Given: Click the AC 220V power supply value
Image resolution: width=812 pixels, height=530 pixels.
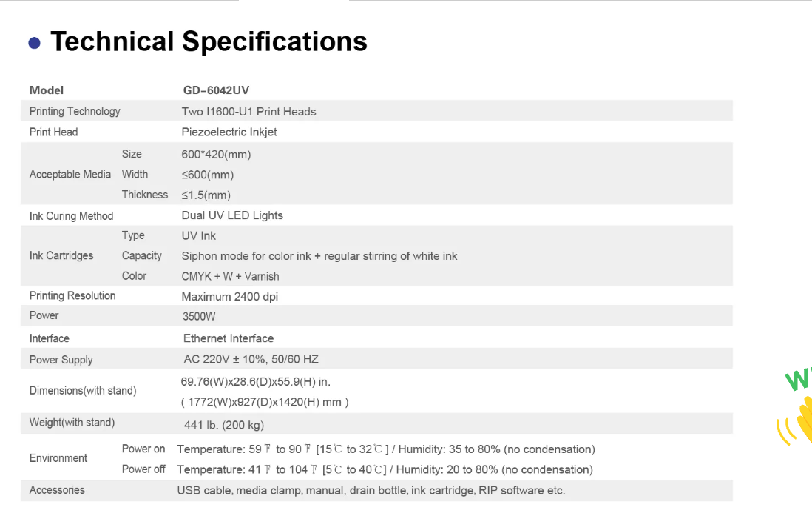Looking at the screenshot, I should [x=251, y=359].
